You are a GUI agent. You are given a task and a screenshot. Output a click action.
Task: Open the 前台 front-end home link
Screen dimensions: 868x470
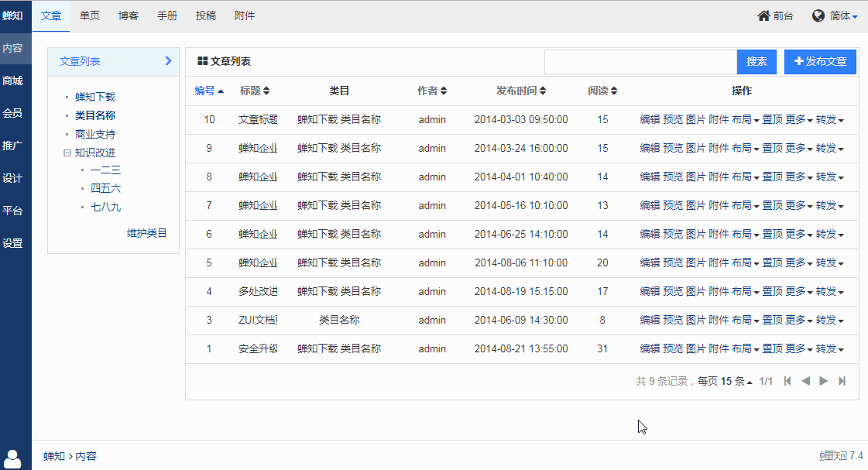[775, 15]
